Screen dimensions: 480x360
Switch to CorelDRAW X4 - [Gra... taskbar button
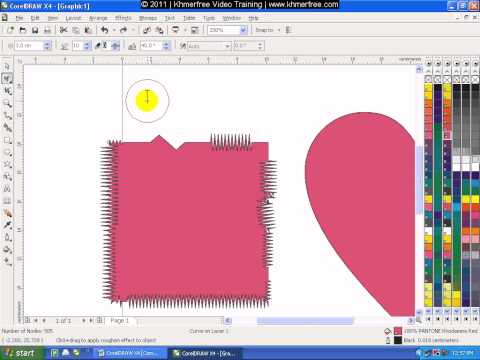206,353
